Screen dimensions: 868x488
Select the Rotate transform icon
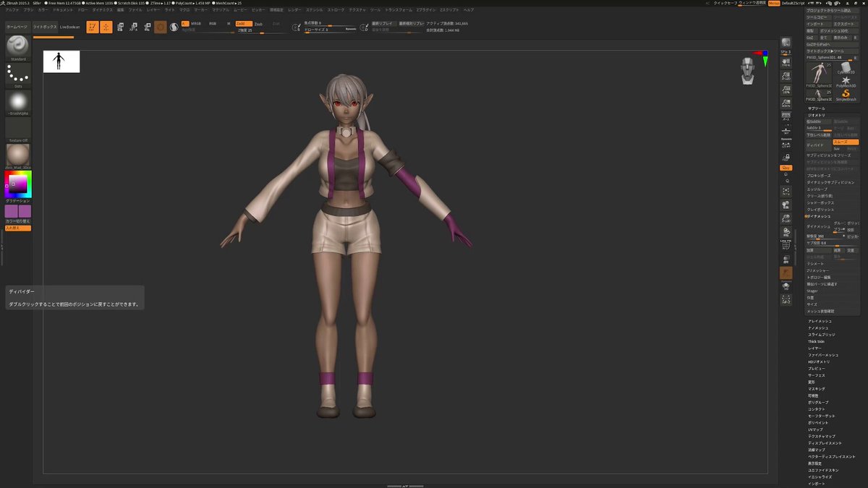[x=147, y=27]
